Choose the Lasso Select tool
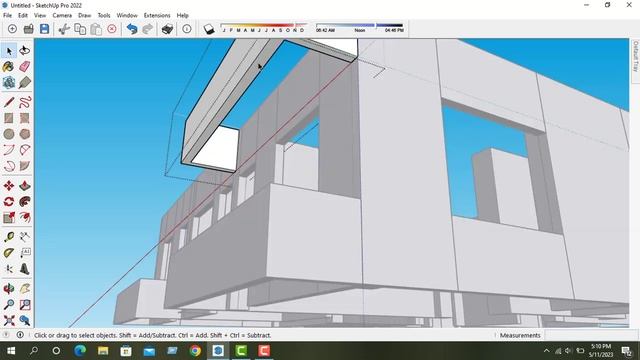This screenshot has height=360, width=640. pyautogui.click(x=24, y=51)
